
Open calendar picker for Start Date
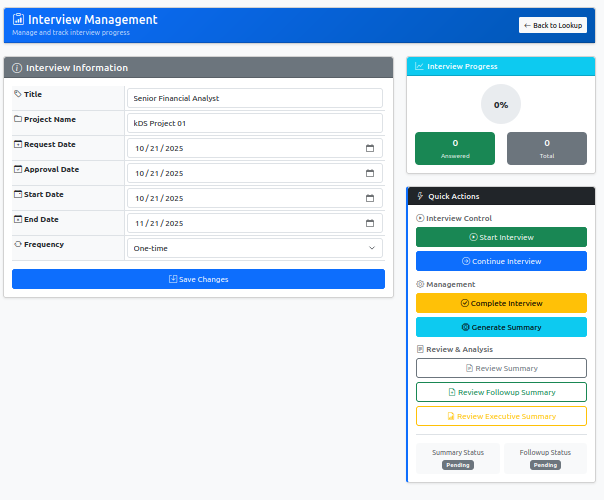point(369,198)
